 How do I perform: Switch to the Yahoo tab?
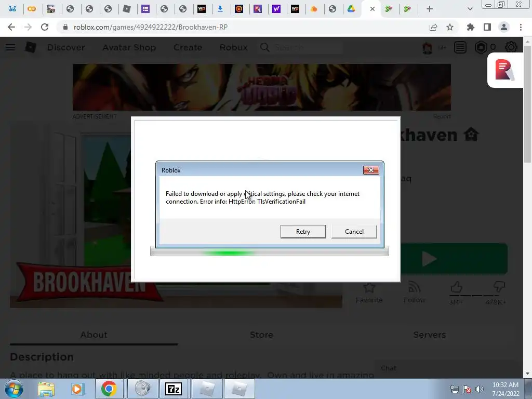tap(276, 9)
